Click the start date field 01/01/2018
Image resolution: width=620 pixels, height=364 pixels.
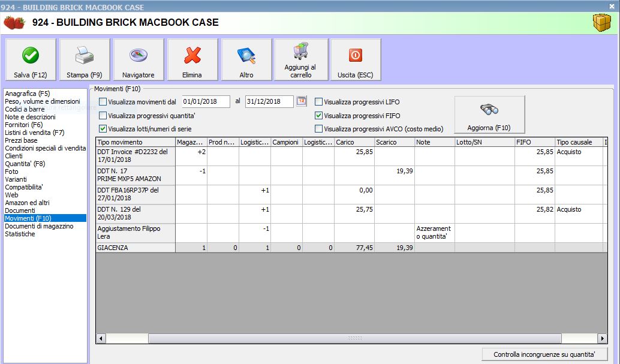pos(206,101)
